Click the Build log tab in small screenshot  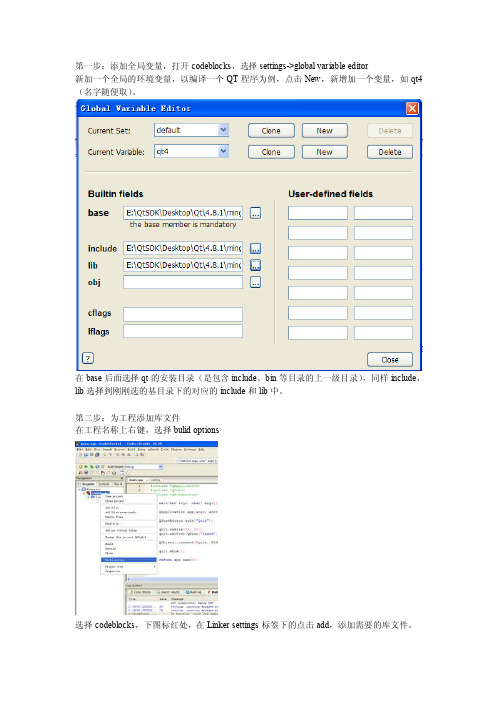(x=193, y=592)
